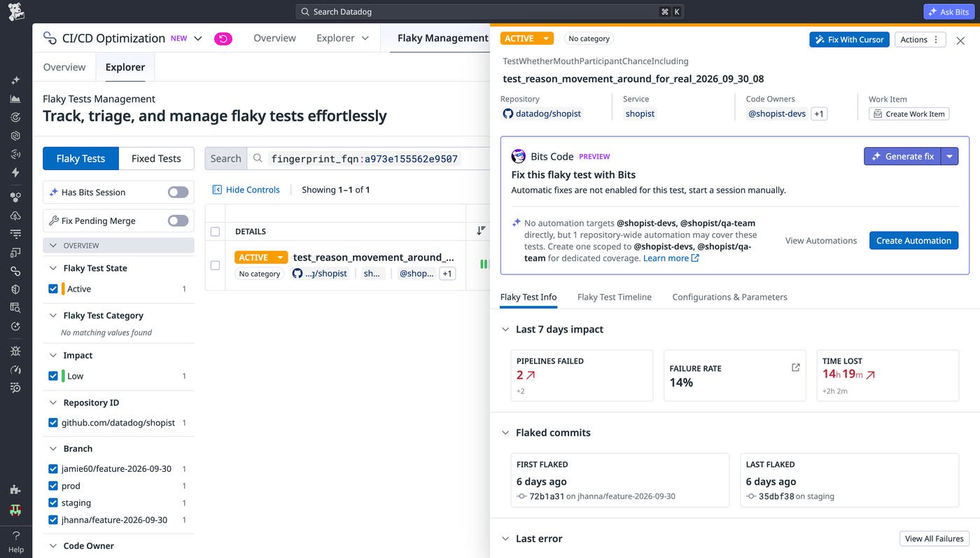This screenshot has height=558, width=980.
Task: Open the lightning bolt icon in sidebar
Action: (x=15, y=172)
